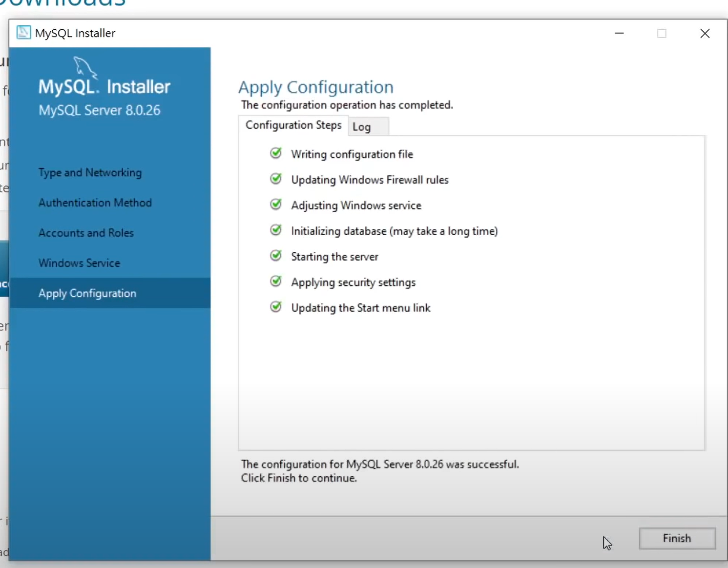728x568 pixels.
Task: Switch to the Log tab
Action: (369, 127)
